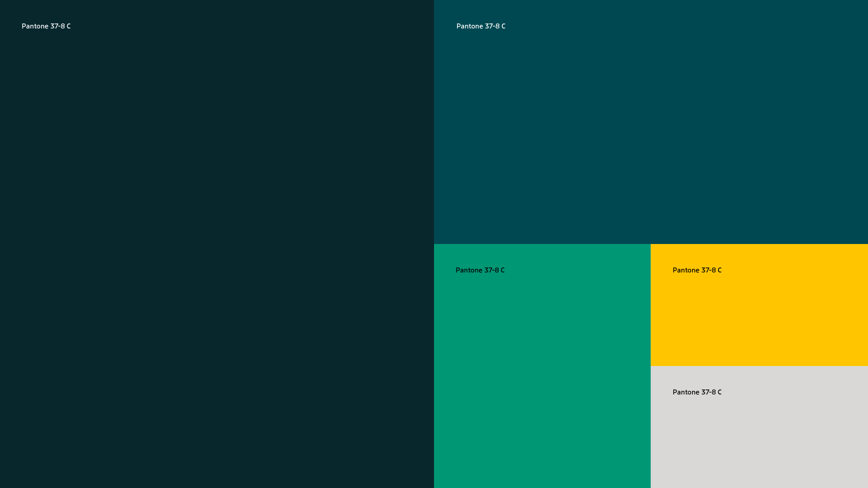Select the Pantone label on gray swatch
The height and width of the screenshot is (488, 868).
[697, 392]
